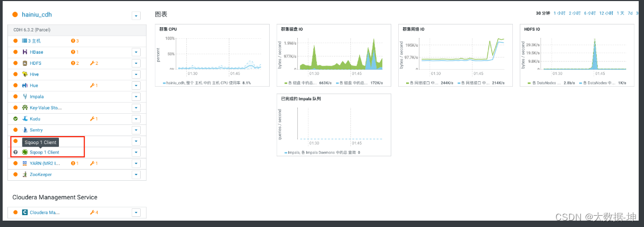Click the HDFS service icon
This screenshot has height=227, width=644.
coord(25,63)
